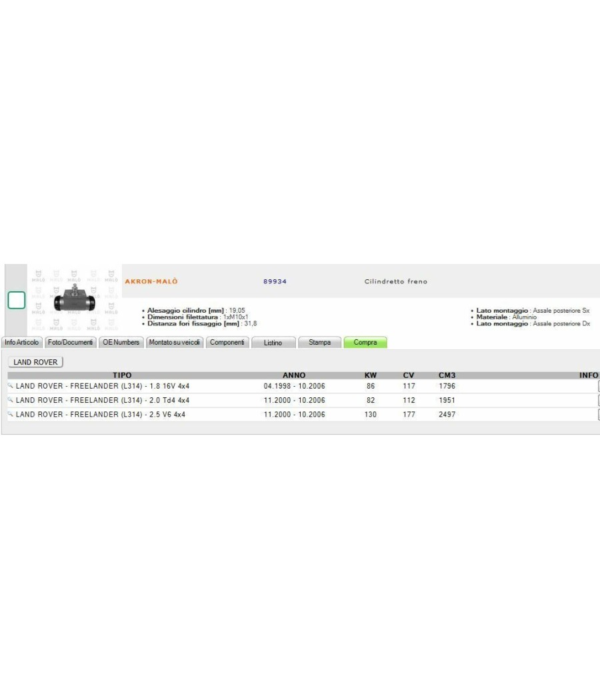Click the year range 04.1998 - 10.2006

[x=294, y=386]
